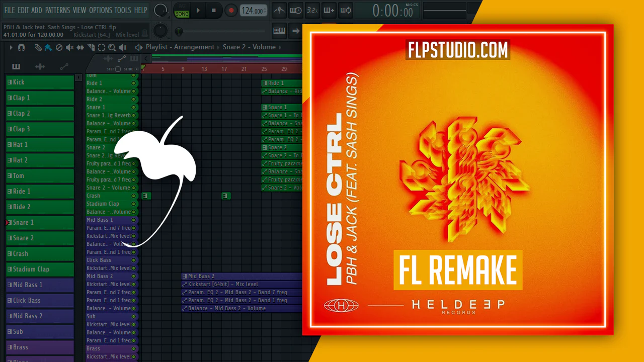The height and width of the screenshot is (362, 644).
Task: Open the FILE menu
Action: click(x=10, y=10)
